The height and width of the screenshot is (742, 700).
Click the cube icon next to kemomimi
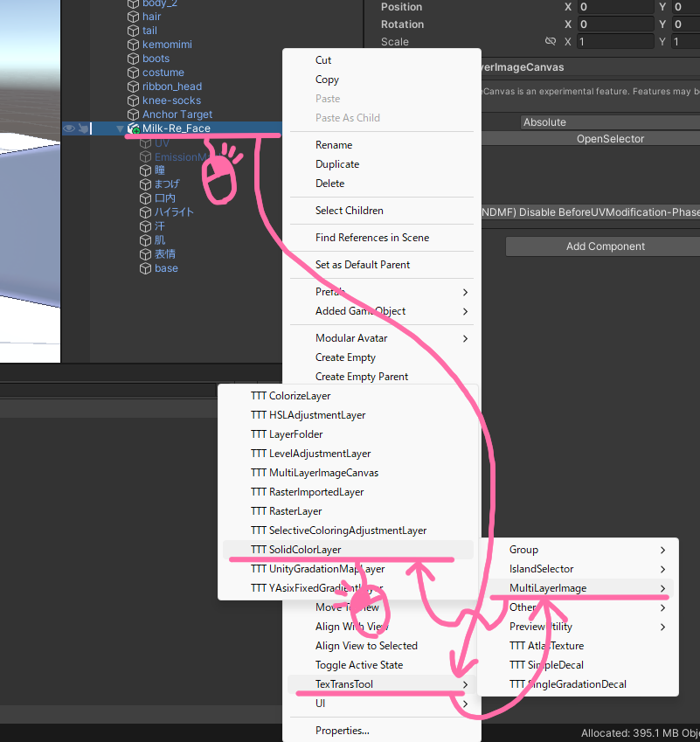coord(131,44)
